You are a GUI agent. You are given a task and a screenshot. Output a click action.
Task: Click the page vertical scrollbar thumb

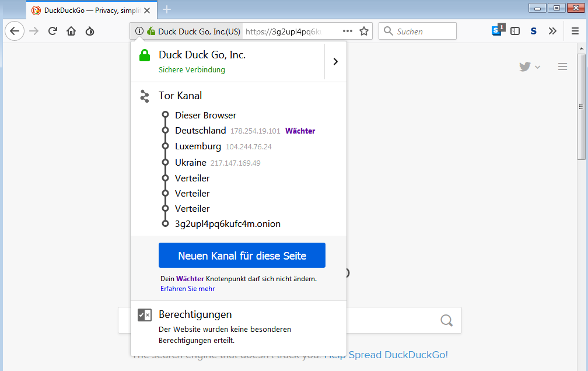[x=581, y=107]
